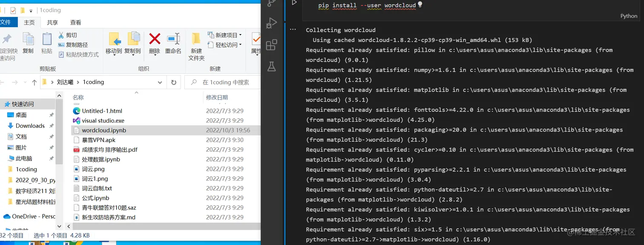Click 重命名 (Rename) ribbon button
The height and width of the screenshot is (245, 644).
(x=173, y=43)
